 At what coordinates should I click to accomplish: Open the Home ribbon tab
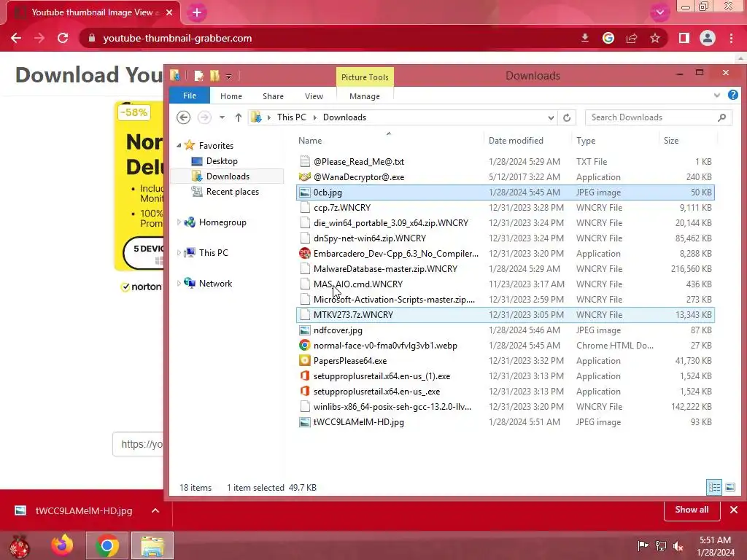[231, 96]
